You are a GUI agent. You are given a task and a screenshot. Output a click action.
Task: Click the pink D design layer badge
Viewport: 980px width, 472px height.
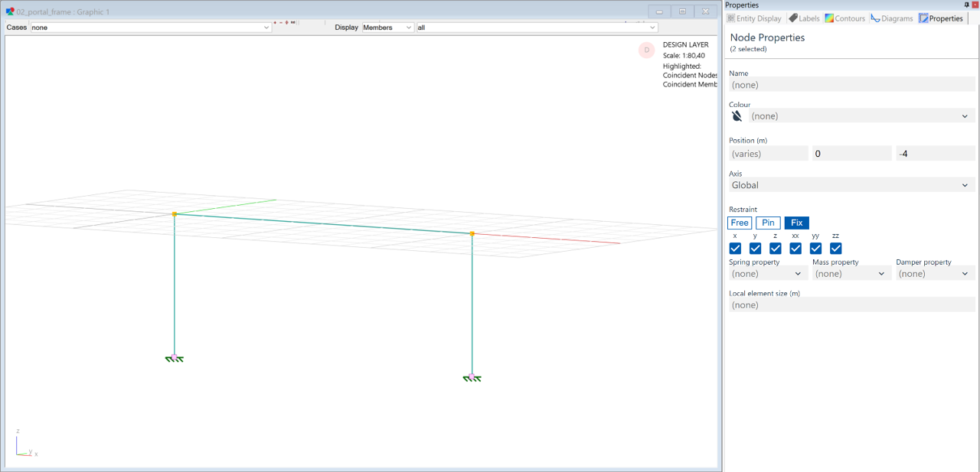646,50
